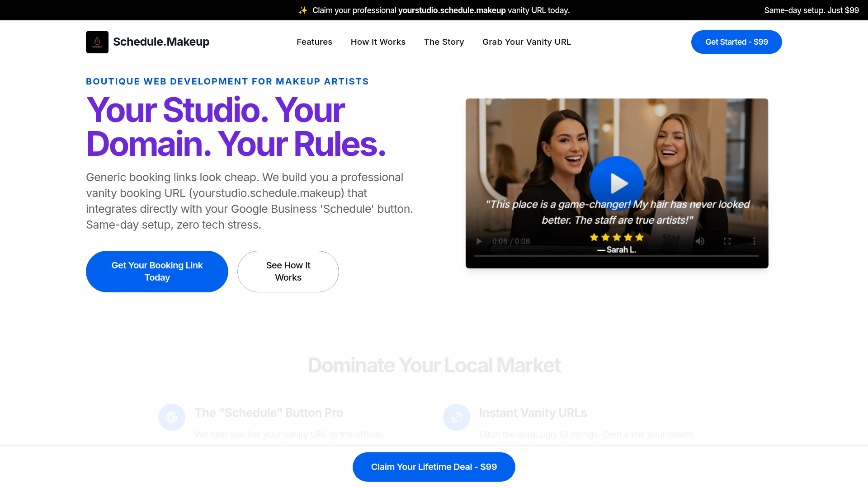Play the testimonial video with large play button
This screenshot has height=488, width=868.
point(617,183)
